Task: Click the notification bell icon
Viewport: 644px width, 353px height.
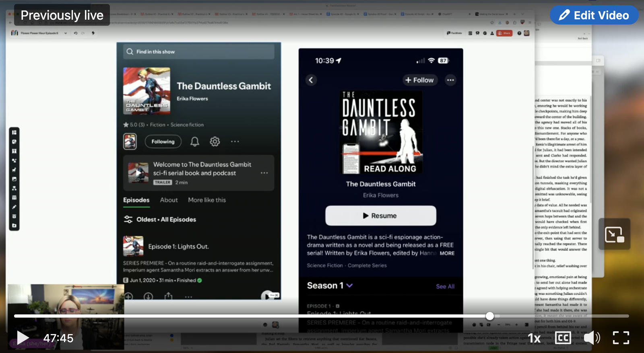Action: (x=195, y=142)
